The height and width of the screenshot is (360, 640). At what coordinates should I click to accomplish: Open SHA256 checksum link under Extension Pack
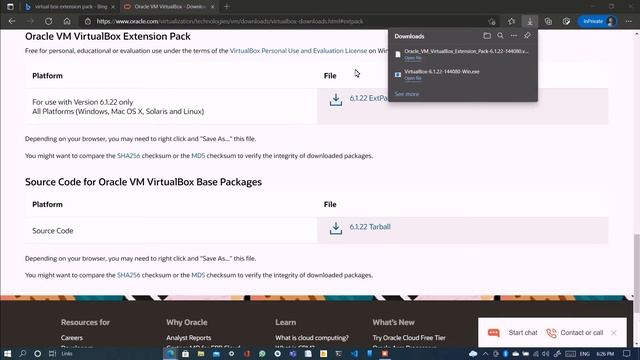[x=129, y=156]
